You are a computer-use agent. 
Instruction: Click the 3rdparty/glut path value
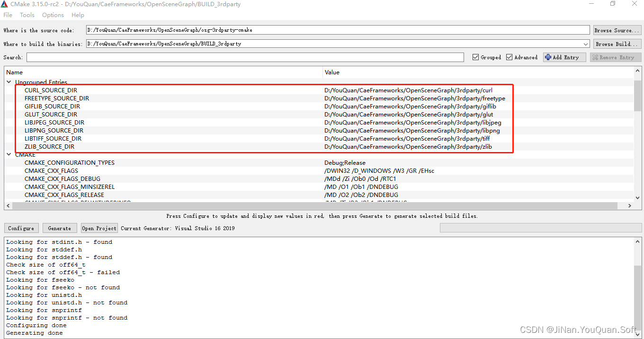click(409, 115)
